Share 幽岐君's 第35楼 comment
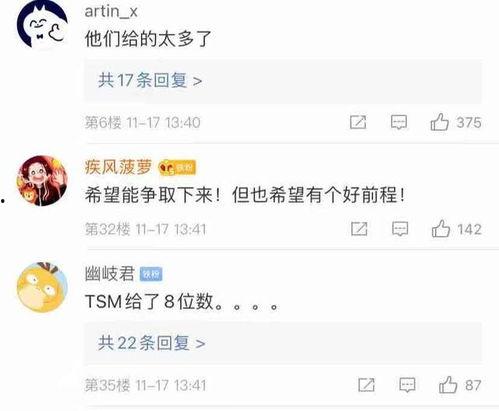Viewport: 499px width, 411px height. click(366, 385)
